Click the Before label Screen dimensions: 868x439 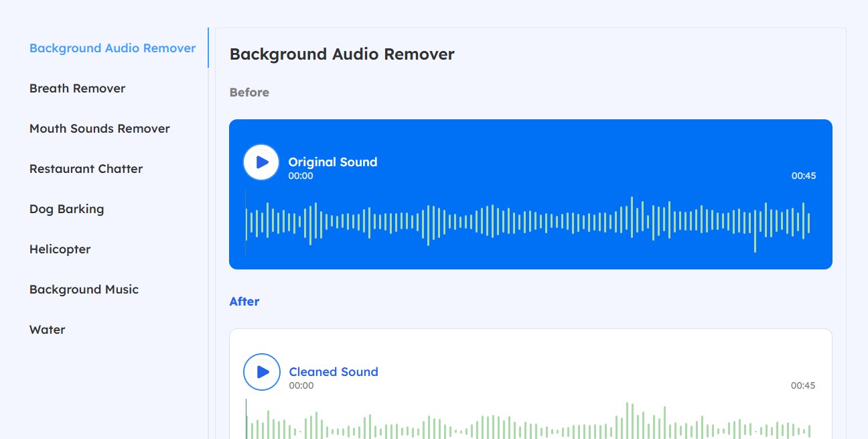(249, 92)
